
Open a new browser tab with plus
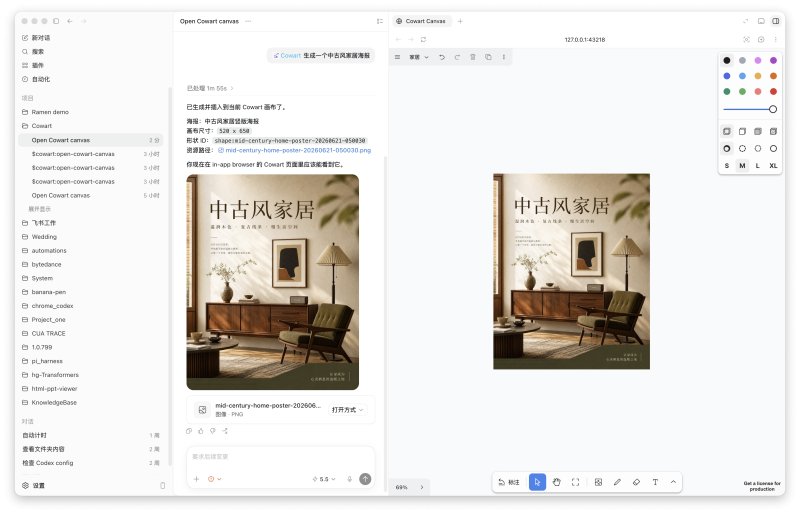click(460, 21)
